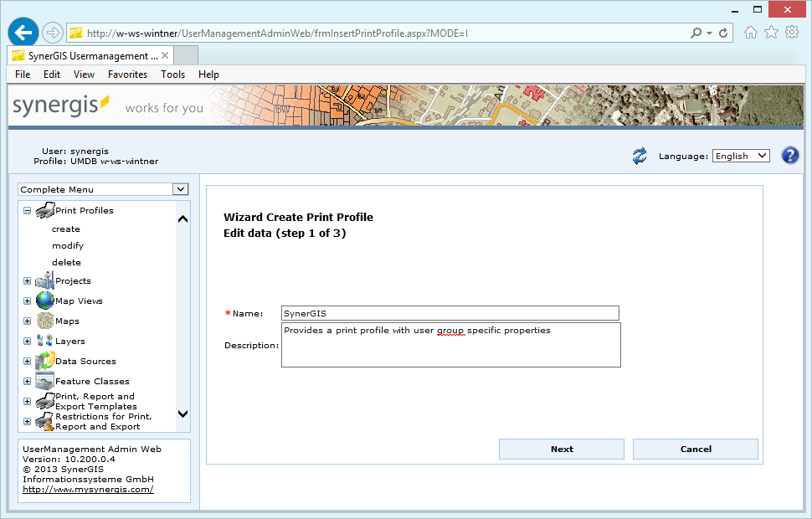The height and width of the screenshot is (519, 812).
Task: Click the Print Profiles printer icon
Action: [x=45, y=210]
